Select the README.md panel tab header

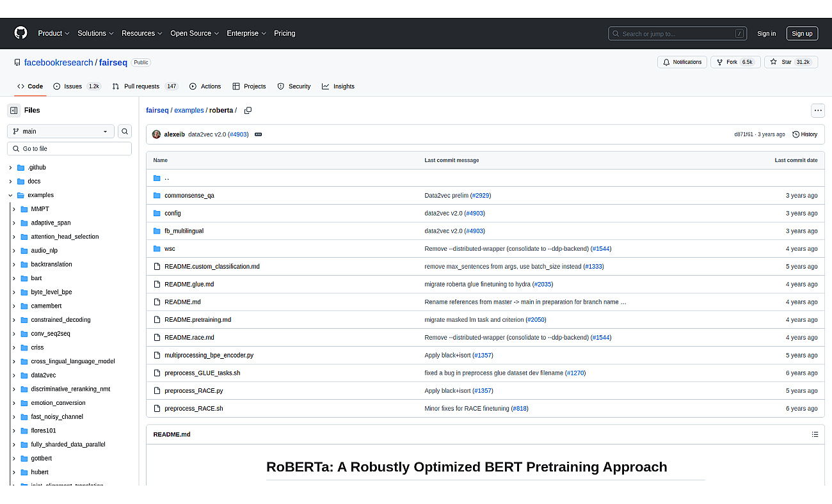pyautogui.click(x=172, y=434)
